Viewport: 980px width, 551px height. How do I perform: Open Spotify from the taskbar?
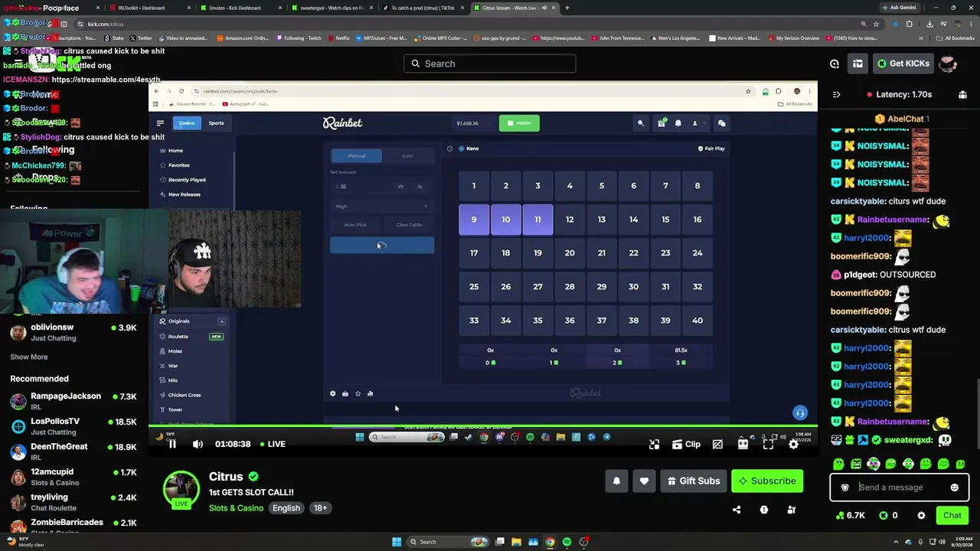tap(567, 542)
